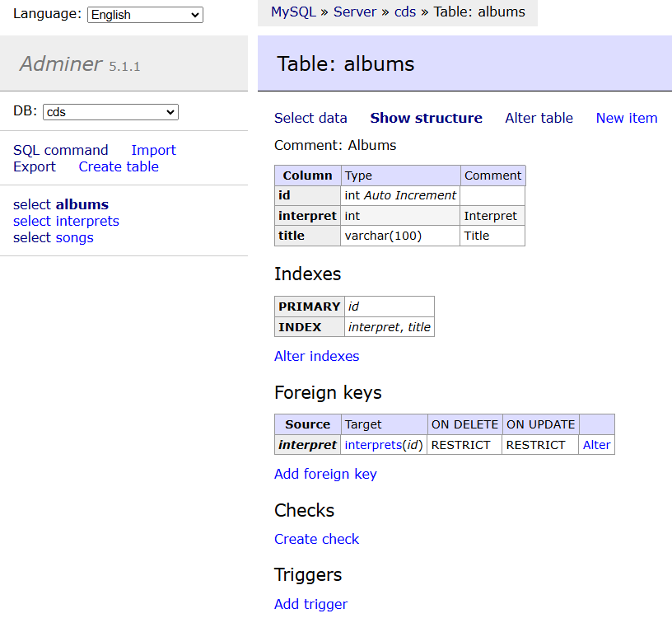This screenshot has width=672, height=618.
Task: Open the Language dropdown
Action: (x=145, y=15)
